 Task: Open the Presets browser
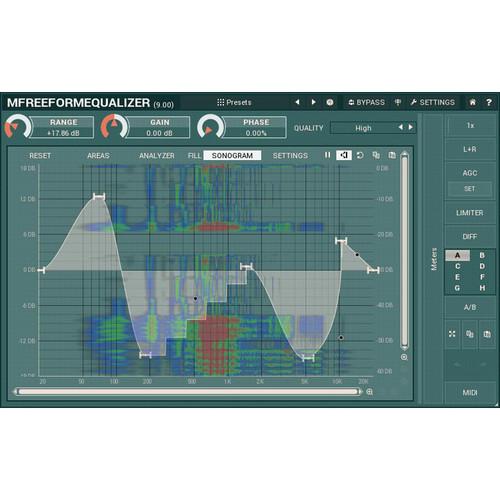point(234,102)
